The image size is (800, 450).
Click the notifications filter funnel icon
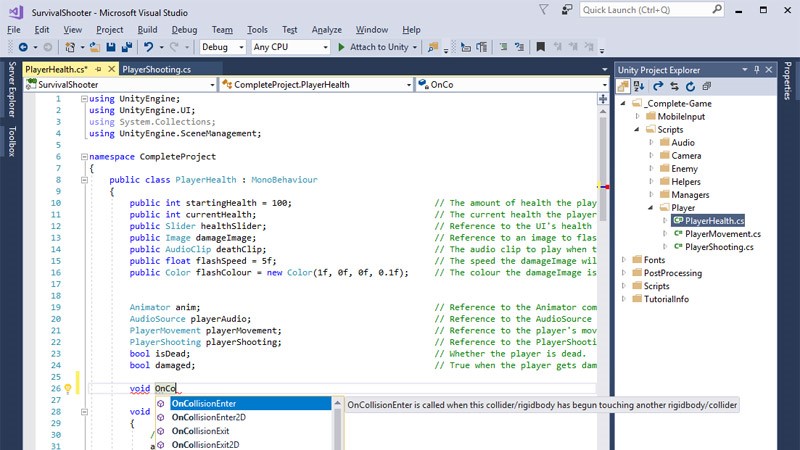pyautogui.click(x=544, y=10)
